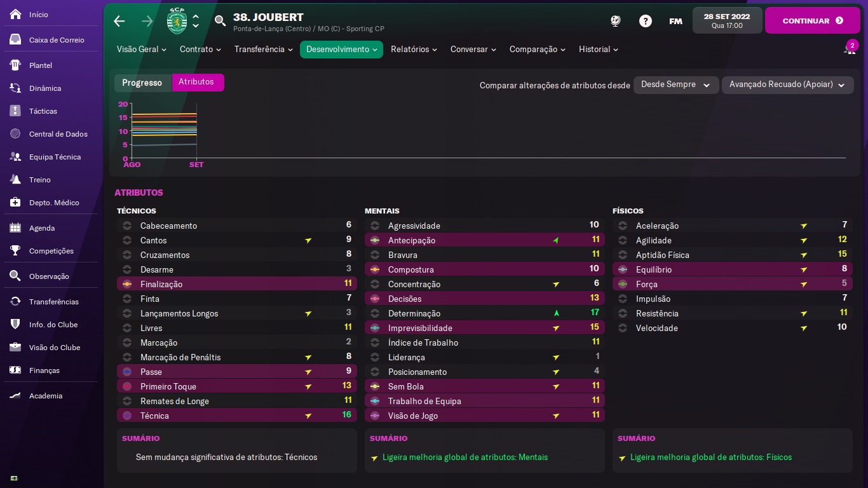Click the Sporting CP club badge
Viewport: 868px width, 488px height.
tap(177, 21)
